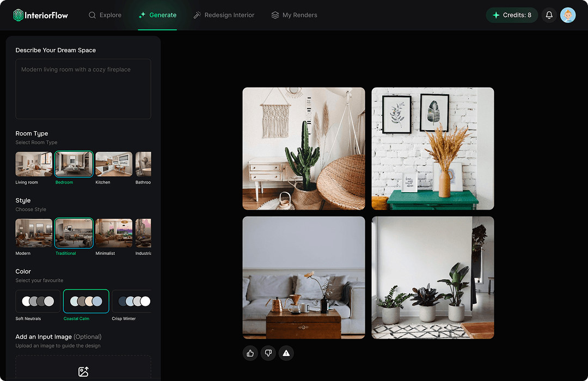Report the generated images with warning icon
588x381 pixels.
[286, 353]
